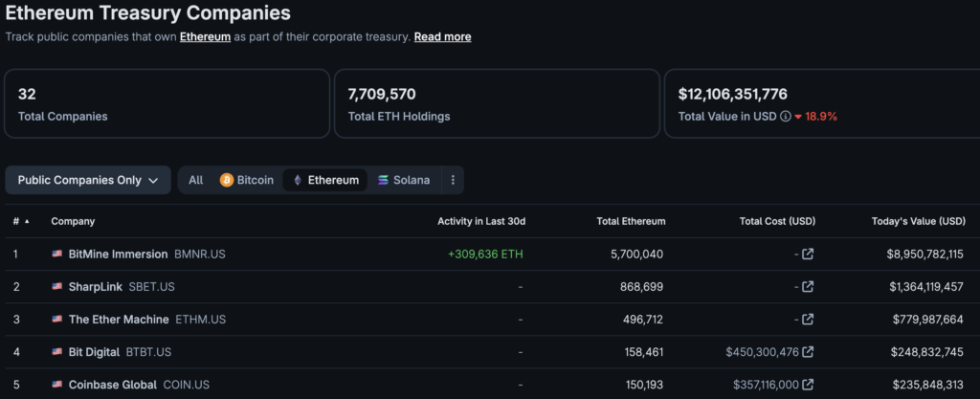
Task: Click the $357,116,000 total cost value
Action: click(766, 384)
